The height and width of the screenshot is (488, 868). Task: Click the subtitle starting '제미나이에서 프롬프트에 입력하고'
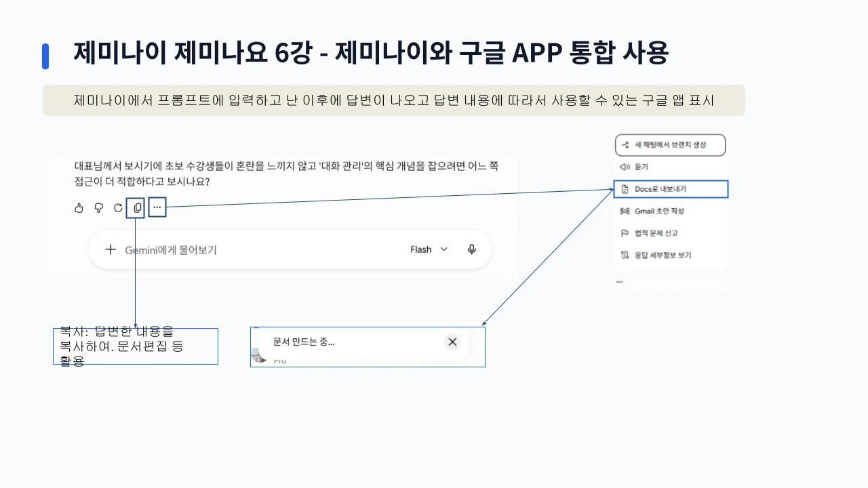tap(394, 100)
